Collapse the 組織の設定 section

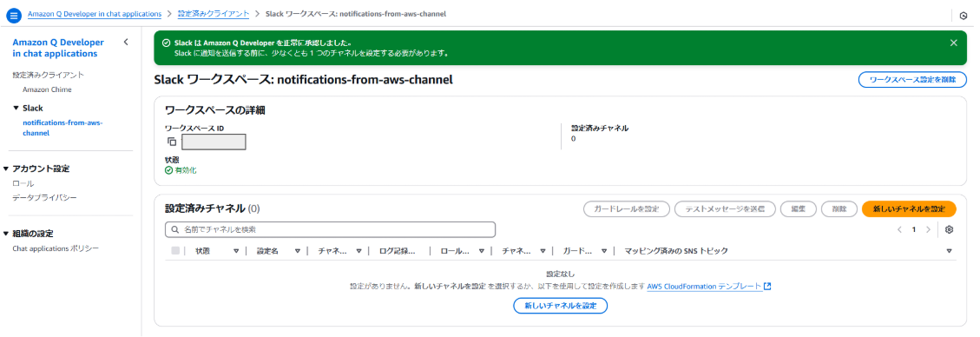(x=6, y=234)
